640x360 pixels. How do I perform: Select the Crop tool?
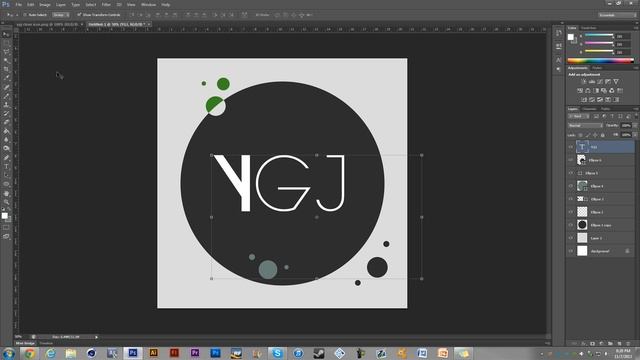[6, 69]
